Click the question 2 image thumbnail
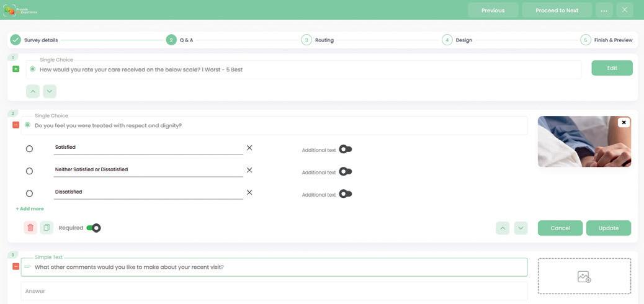644x304 pixels. click(584, 141)
